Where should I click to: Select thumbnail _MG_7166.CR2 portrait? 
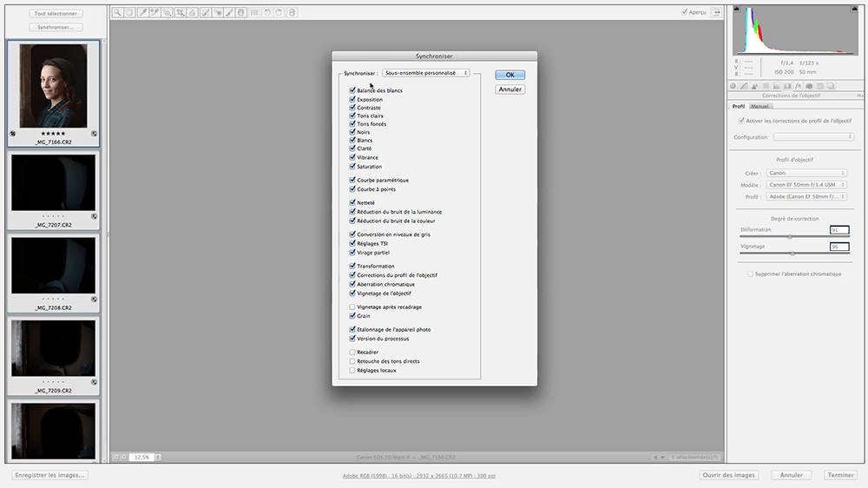pyautogui.click(x=53, y=93)
